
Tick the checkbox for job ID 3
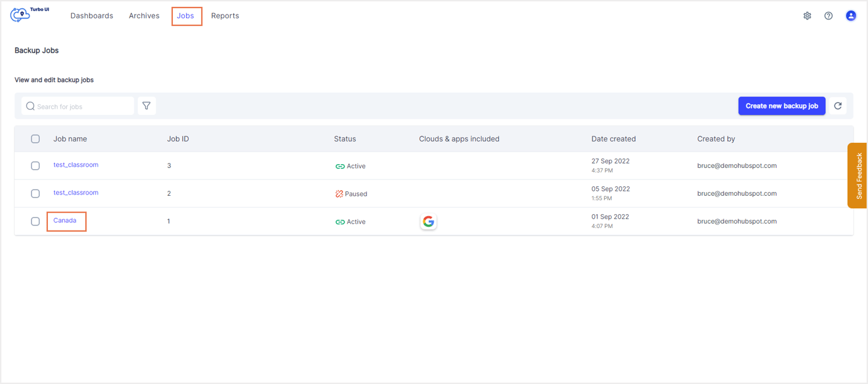pyautogui.click(x=35, y=165)
